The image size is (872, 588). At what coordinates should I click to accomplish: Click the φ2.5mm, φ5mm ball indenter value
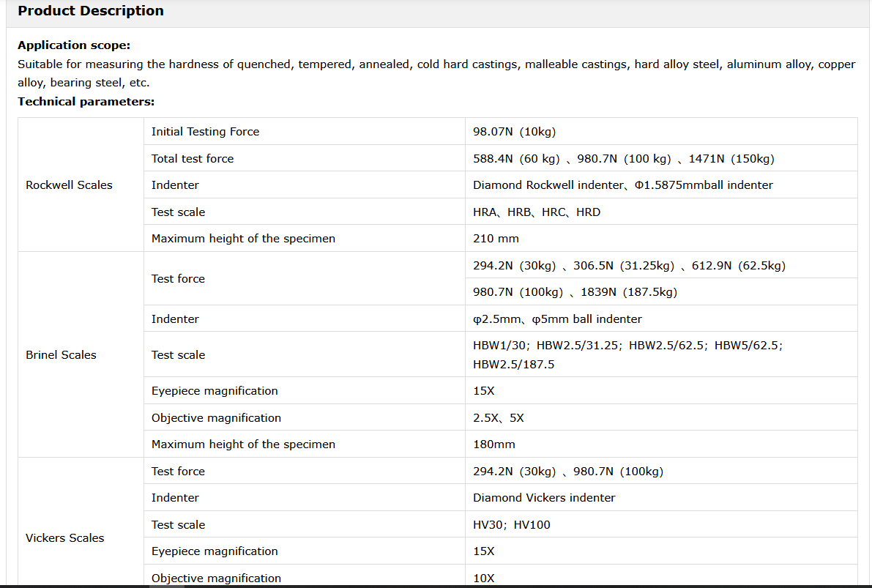(x=557, y=319)
